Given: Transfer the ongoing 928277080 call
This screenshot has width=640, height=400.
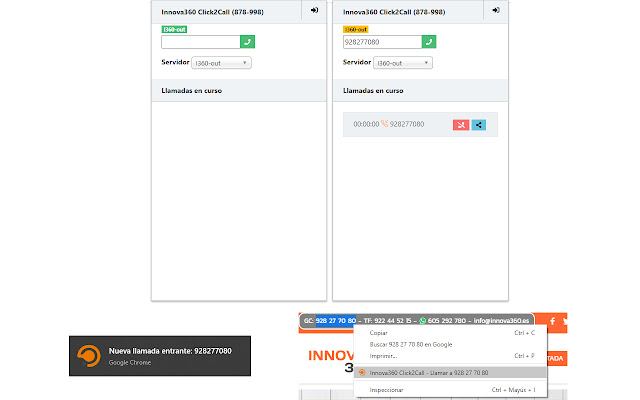Looking at the screenshot, I should [x=479, y=125].
